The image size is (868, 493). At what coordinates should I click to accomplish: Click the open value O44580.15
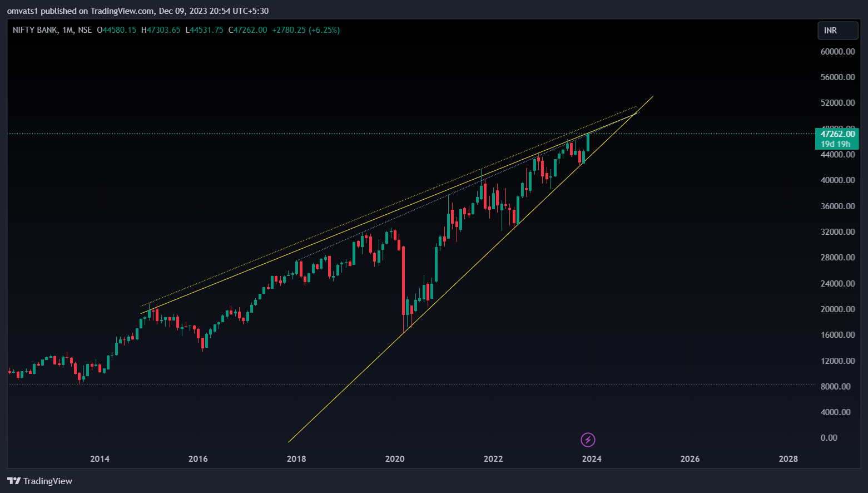pos(116,30)
